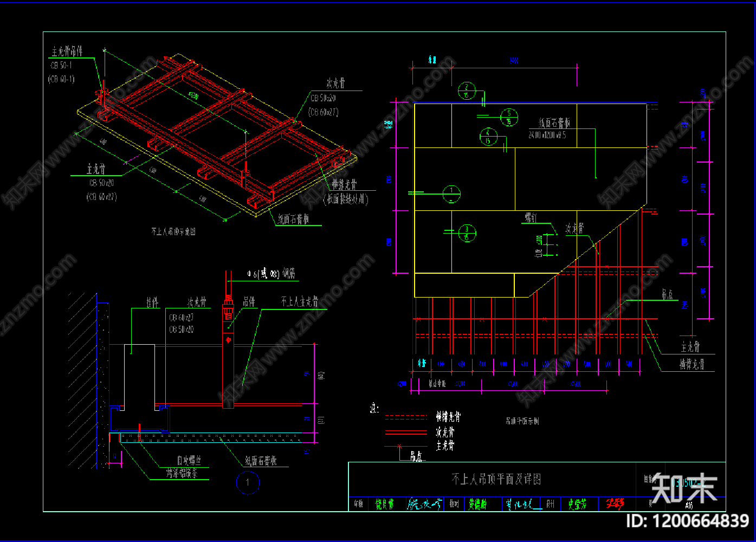This screenshot has width=756, height=542.
Task: Click the drawing title 不上人吊顶平面及详图
Action: click(496, 479)
